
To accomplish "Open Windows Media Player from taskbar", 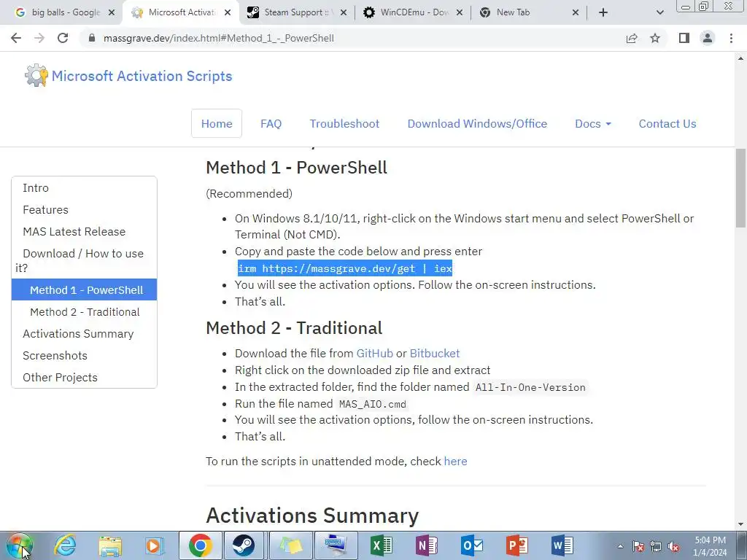I will pyautogui.click(x=155, y=545).
